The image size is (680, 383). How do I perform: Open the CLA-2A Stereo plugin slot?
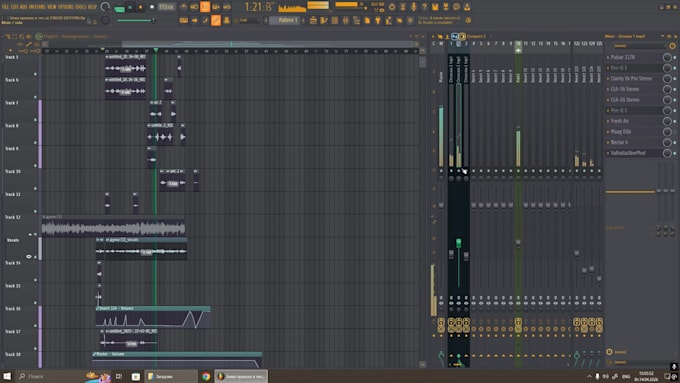coord(635,100)
